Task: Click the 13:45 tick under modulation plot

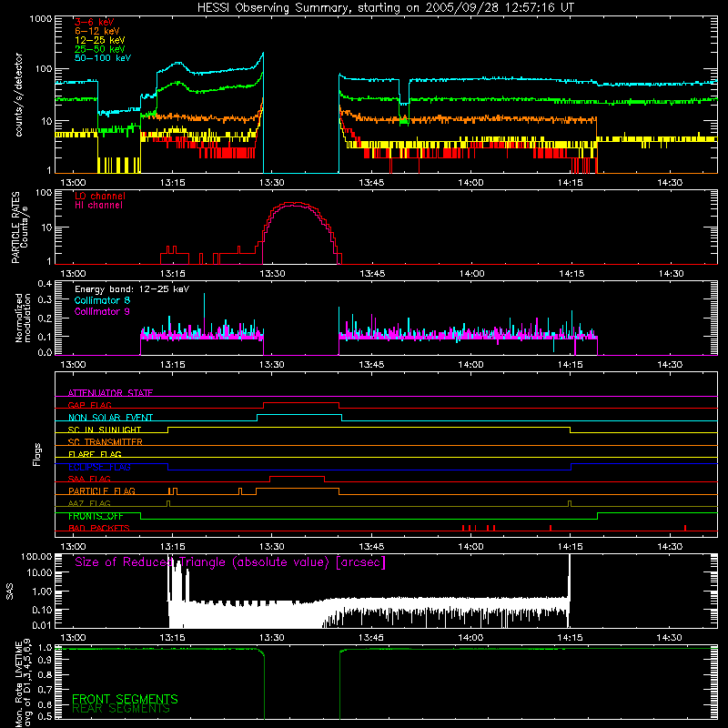Action: pyautogui.click(x=371, y=365)
